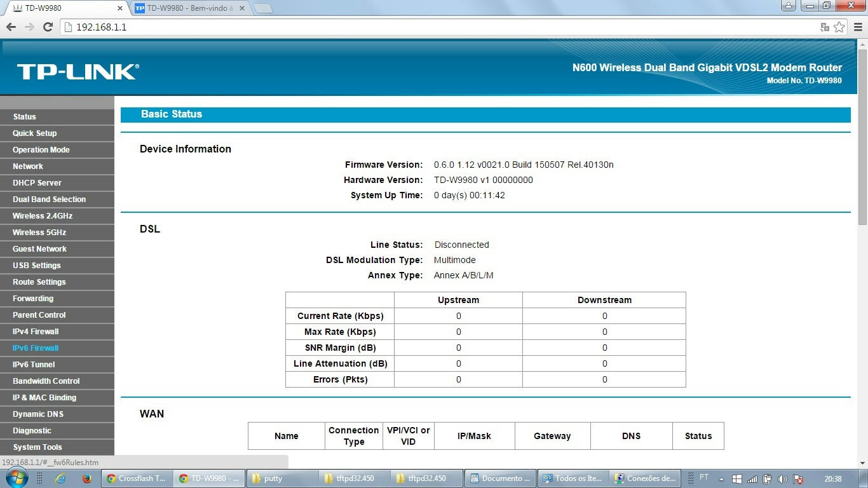The height and width of the screenshot is (488, 868).
Task: Open the Status menu item
Action: click(57, 116)
